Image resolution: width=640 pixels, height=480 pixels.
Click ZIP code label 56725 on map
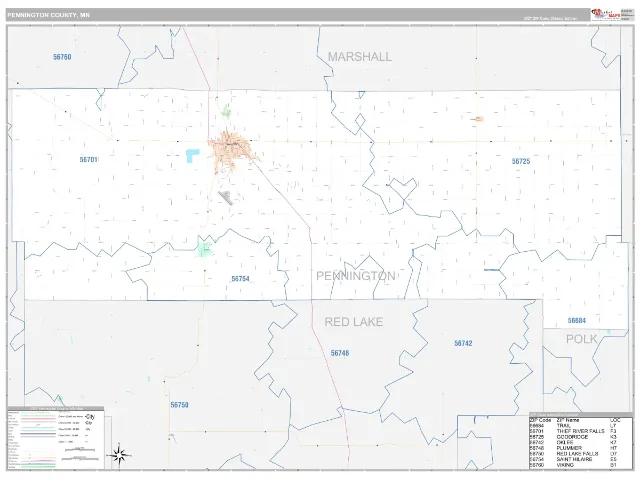521,161
